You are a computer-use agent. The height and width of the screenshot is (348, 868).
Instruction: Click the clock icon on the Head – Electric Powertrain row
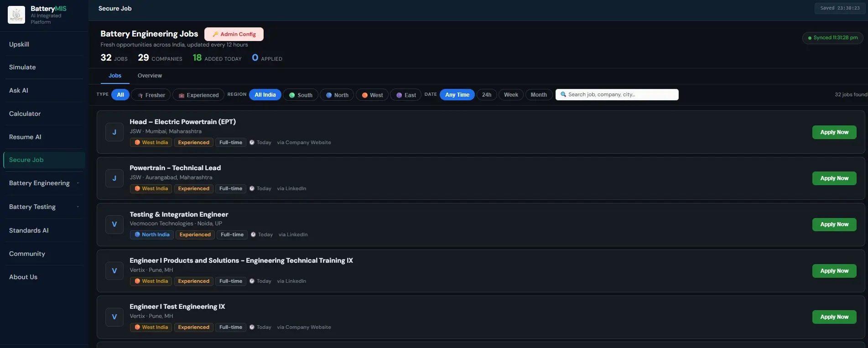(252, 142)
